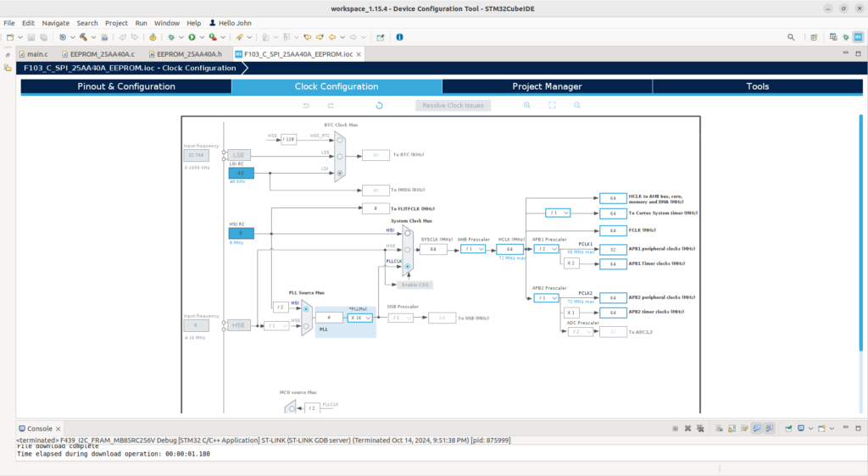This screenshot has width=868, height=476.
Task: Open the Project Manager tab
Action: 547,86
